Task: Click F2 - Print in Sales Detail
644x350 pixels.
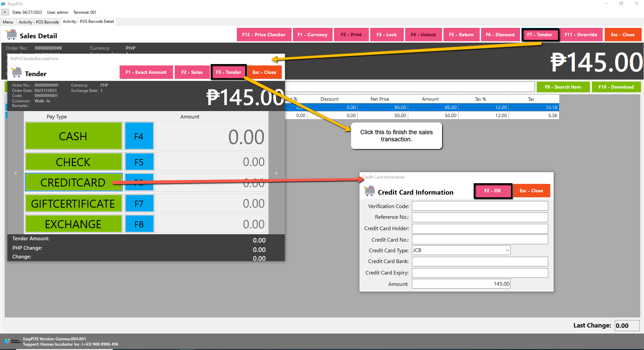Action: [351, 35]
